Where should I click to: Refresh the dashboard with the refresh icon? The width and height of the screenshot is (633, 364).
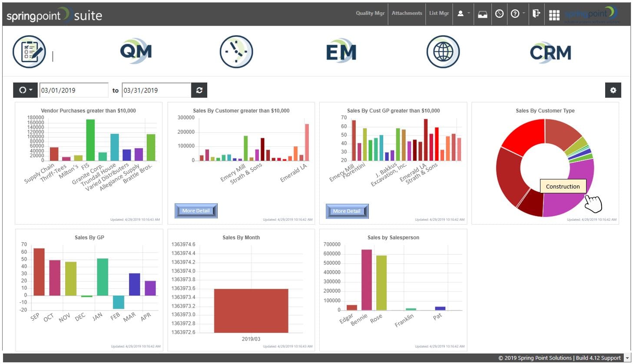(x=199, y=90)
